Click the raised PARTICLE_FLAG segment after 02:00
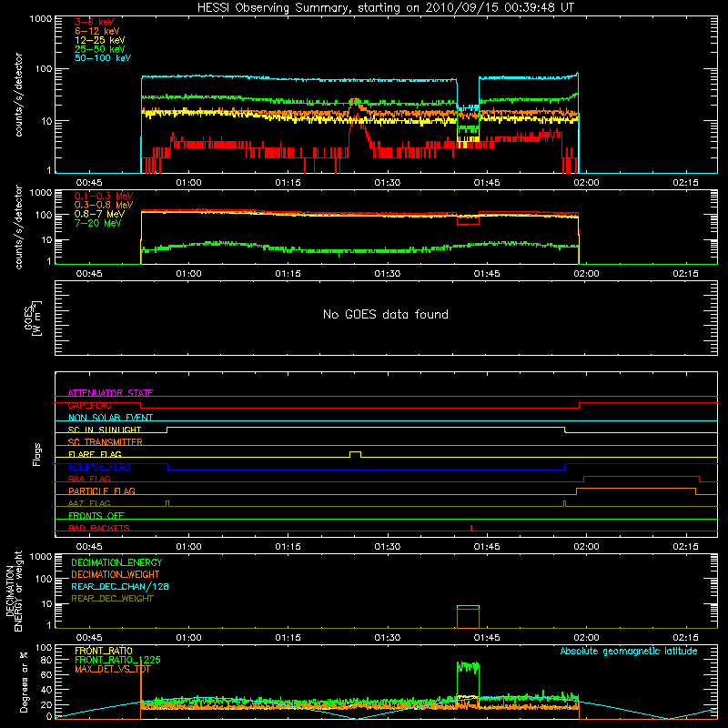 tap(636, 489)
